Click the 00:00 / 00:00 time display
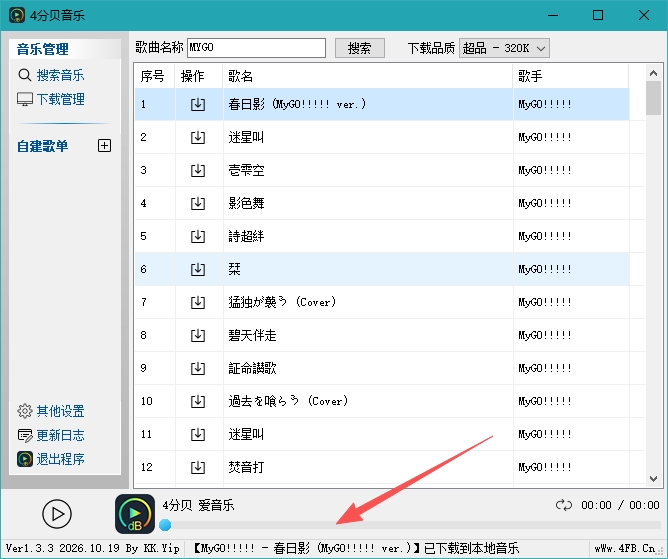This screenshot has width=668, height=559. click(x=620, y=505)
